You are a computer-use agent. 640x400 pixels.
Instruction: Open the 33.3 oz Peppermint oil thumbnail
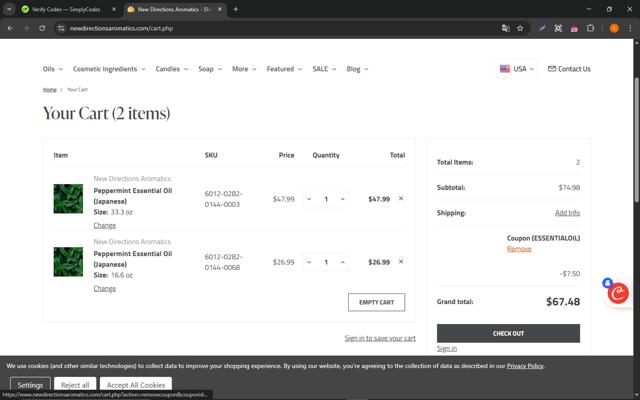[68, 199]
